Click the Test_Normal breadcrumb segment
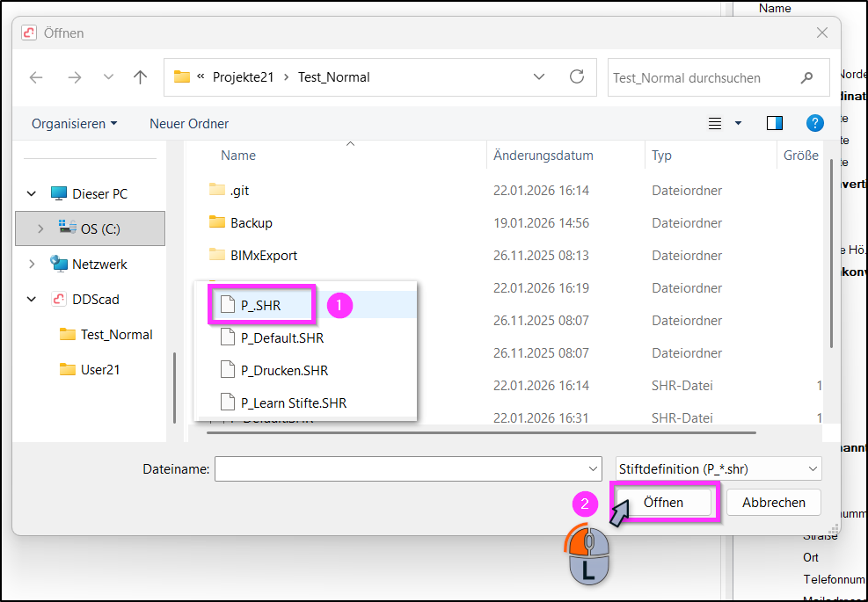868x602 pixels. (x=334, y=77)
